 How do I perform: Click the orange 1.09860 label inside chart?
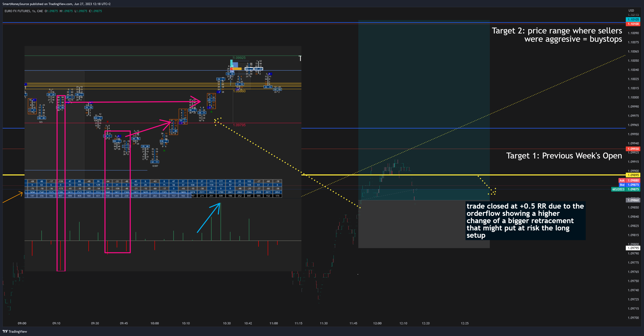239,91
